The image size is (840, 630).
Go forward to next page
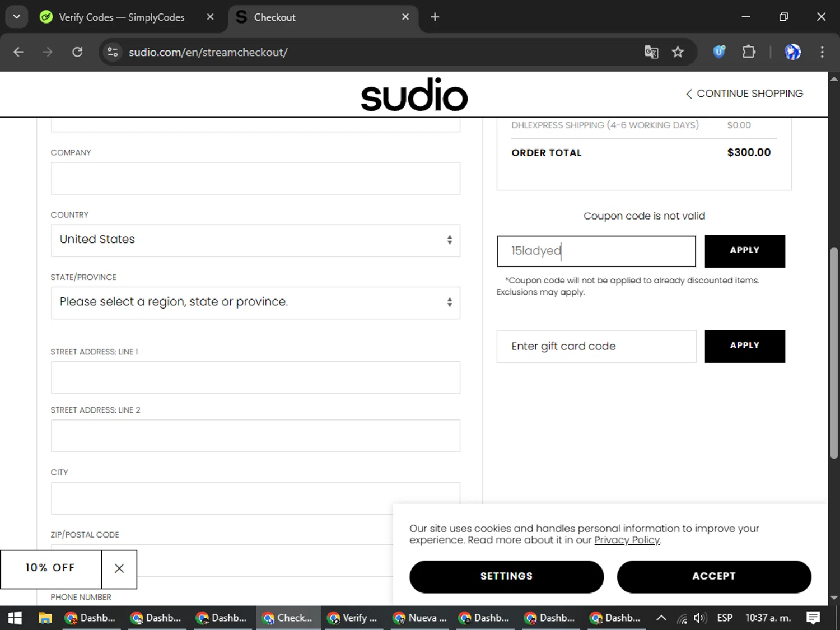(x=48, y=52)
